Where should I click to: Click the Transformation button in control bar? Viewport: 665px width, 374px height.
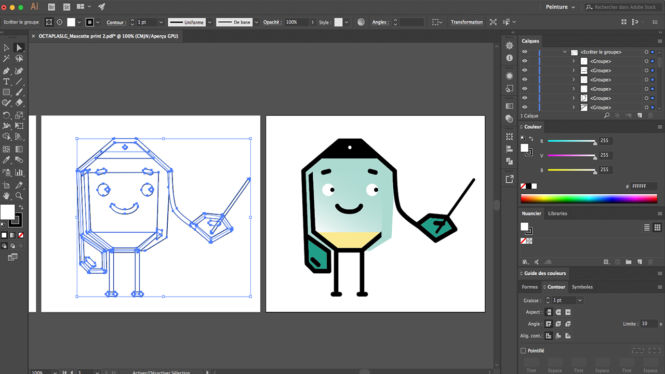[467, 22]
